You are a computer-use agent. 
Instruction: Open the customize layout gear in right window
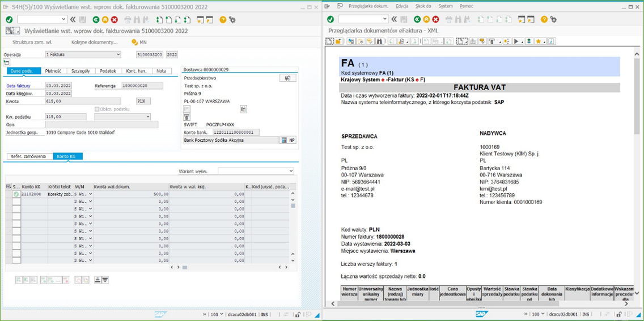553,19
